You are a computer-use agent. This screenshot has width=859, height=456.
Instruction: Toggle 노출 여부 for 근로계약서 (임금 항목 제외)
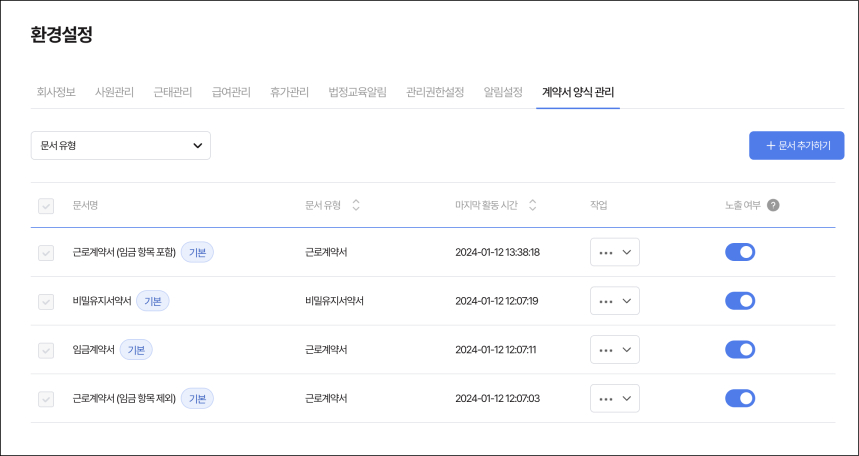739,399
